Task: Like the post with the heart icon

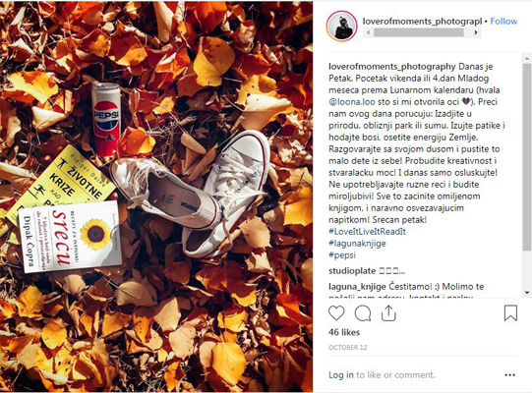Action: point(336,313)
